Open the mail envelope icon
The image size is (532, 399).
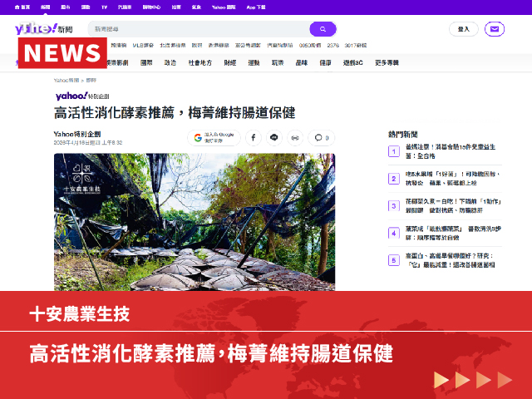(495, 29)
